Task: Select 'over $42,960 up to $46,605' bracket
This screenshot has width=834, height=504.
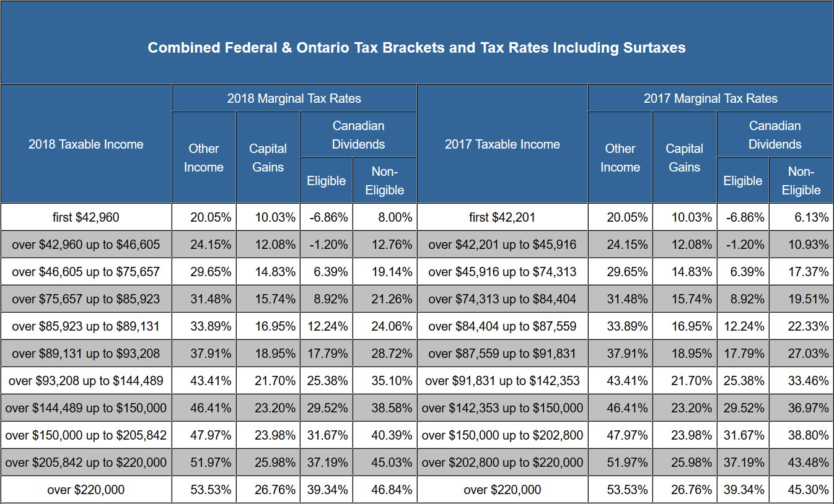Action: point(86,244)
